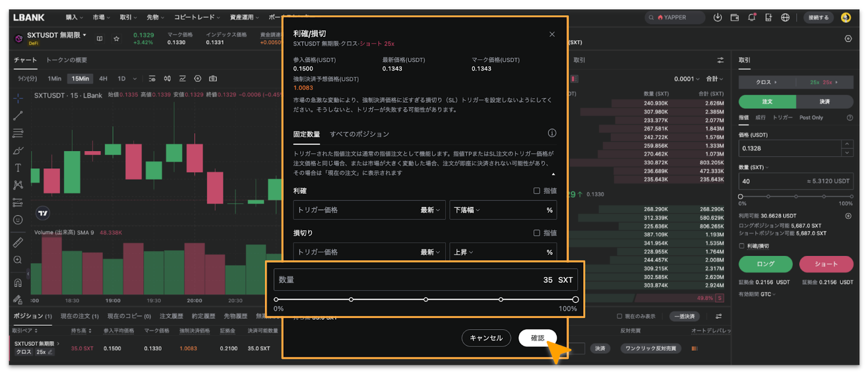Screen dimensions: 868x372
Task: Open stop loss 最新 price type dropdown
Action: click(x=430, y=253)
